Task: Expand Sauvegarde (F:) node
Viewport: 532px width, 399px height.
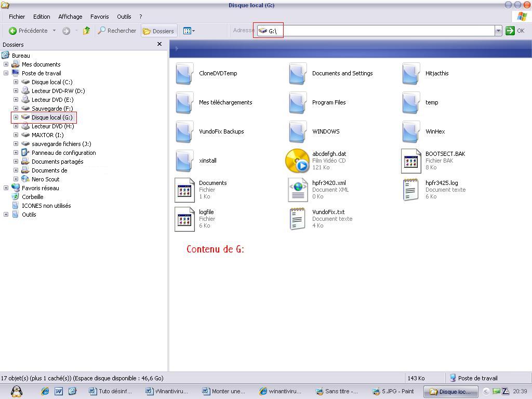Action: (16, 109)
